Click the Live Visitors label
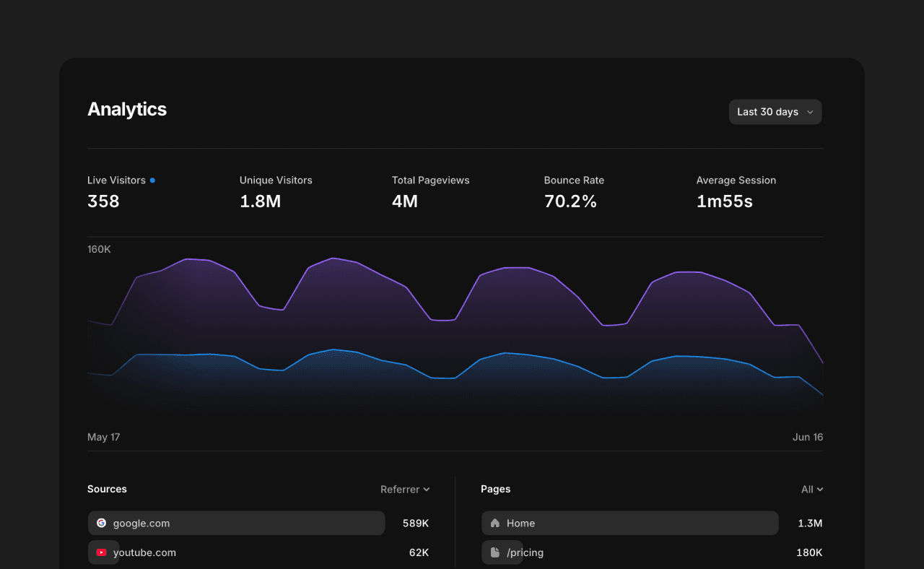Image resolution: width=924 pixels, height=569 pixels. (x=116, y=181)
